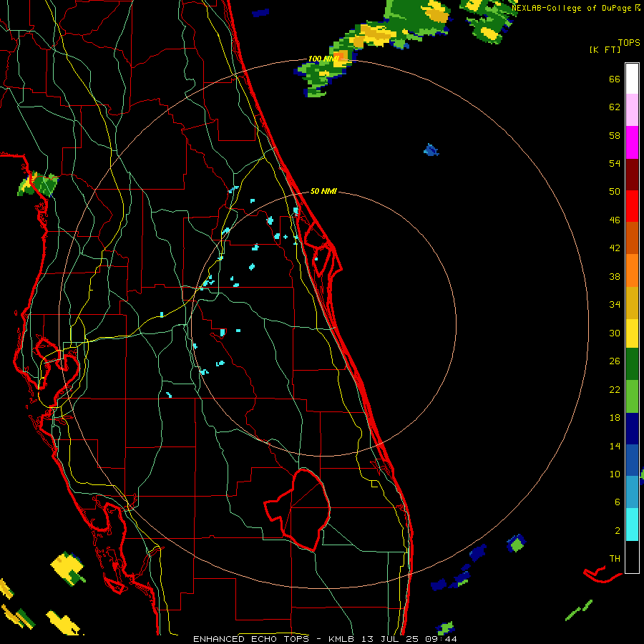Click legend value 30
Image resolution: width=644 pixels, height=644 pixels.
[615, 333]
